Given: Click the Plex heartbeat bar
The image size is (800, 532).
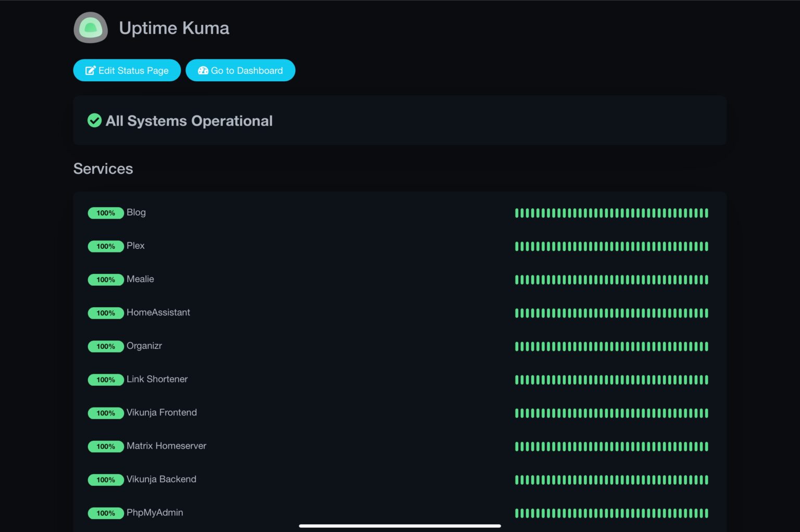Looking at the screenshot, I should [611, 246].
